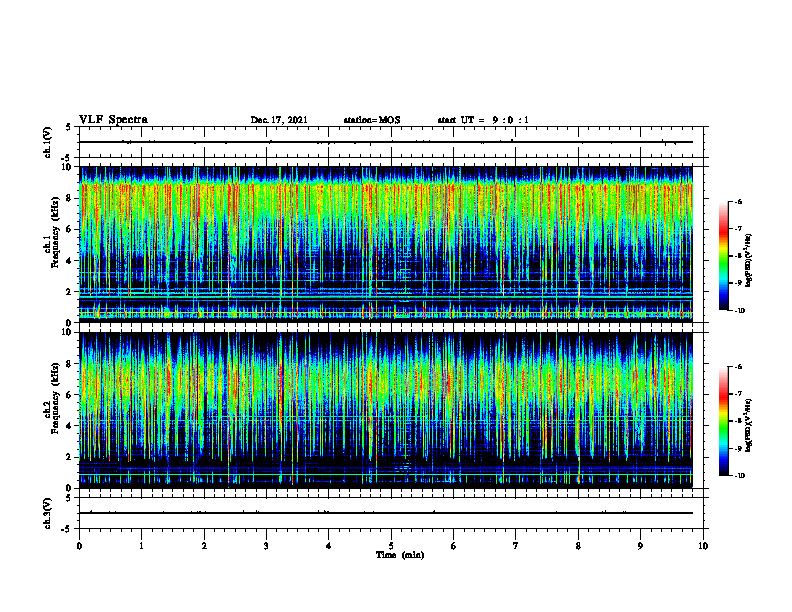Click time axis tick label '5'
Viewport: 792px width, 612px height.
click(391, 546)
